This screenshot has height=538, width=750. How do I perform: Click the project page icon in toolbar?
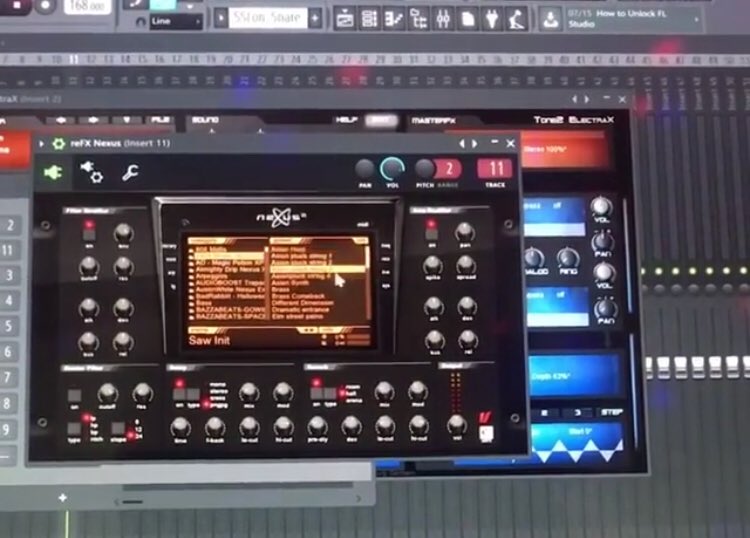click(x=468, y=20)
